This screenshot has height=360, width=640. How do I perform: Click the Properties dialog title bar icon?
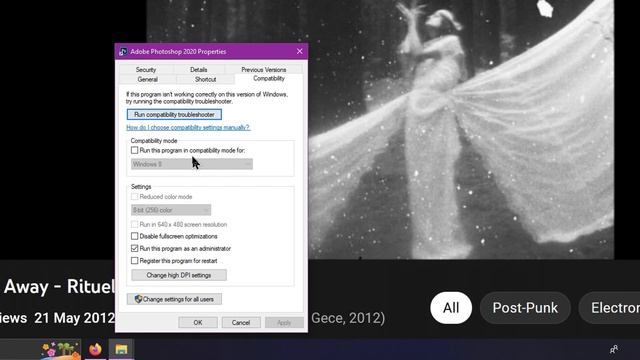(123, 51)
